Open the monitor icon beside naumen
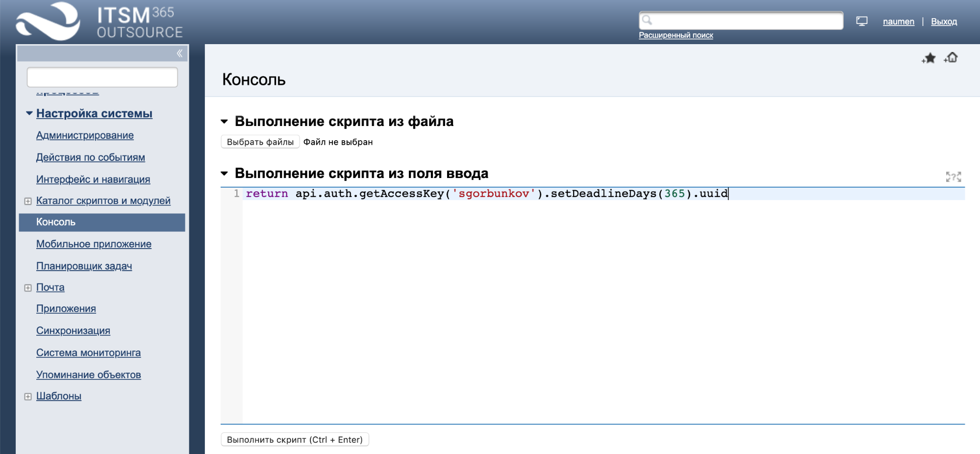The height and width of the screenshot is (454, 980). point(862,21)
